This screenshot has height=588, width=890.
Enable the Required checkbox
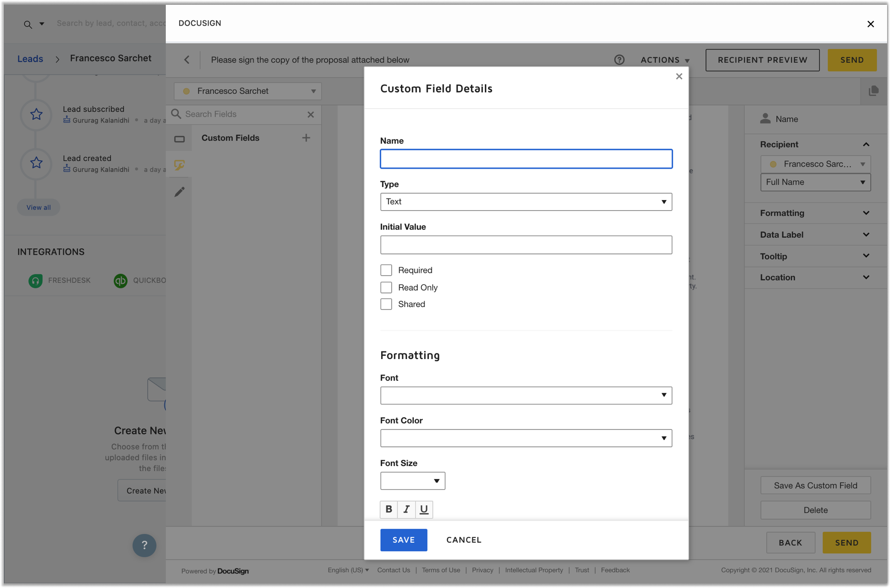pos(386,270)
